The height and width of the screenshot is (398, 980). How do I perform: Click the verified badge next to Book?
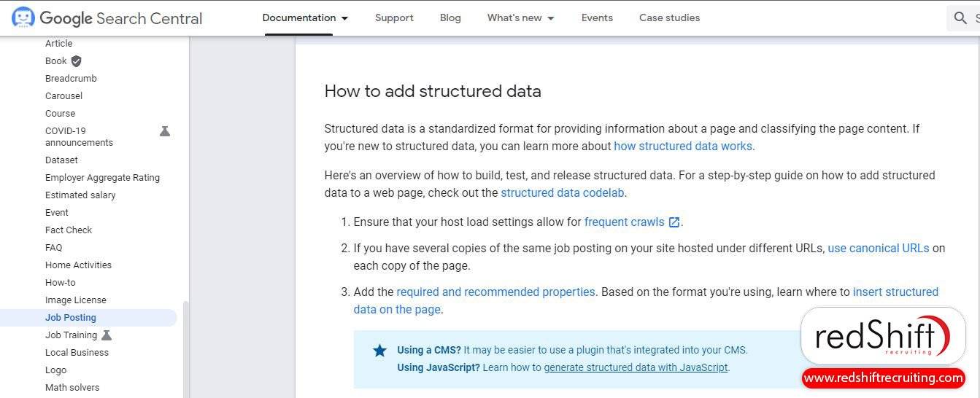76,61
